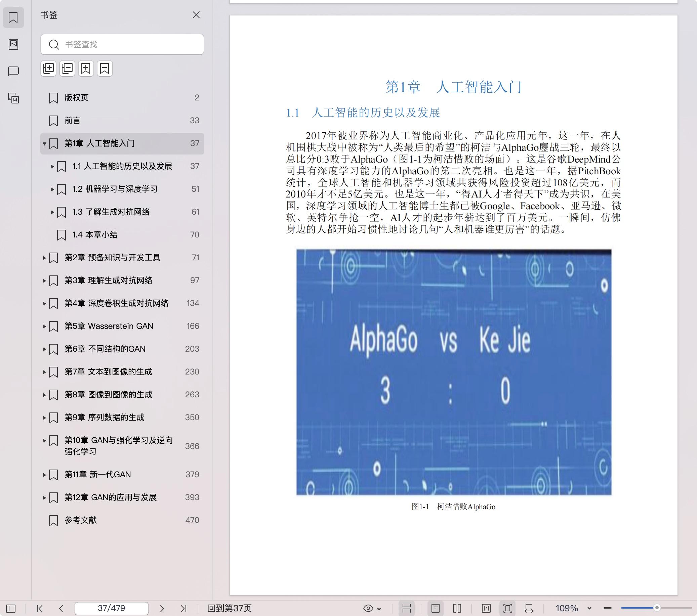Toggle the fit page icon
The image size is (697, 616).
pos(507,608)
